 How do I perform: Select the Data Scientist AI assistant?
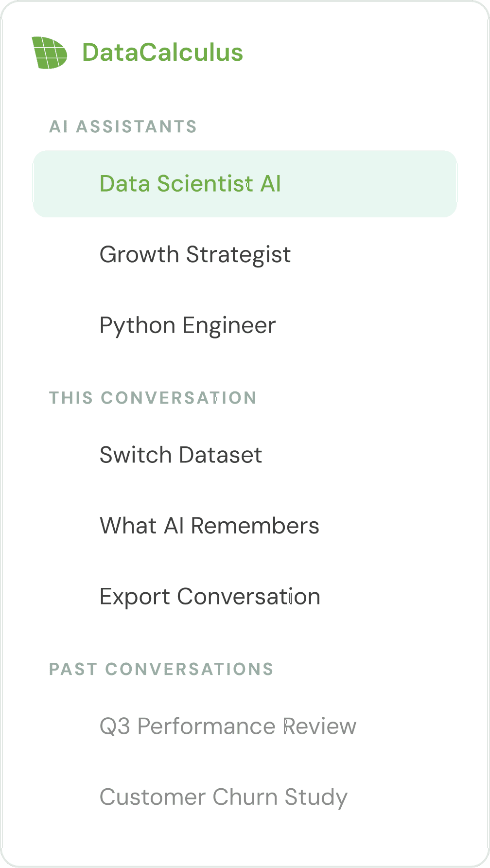coord(245,184)
